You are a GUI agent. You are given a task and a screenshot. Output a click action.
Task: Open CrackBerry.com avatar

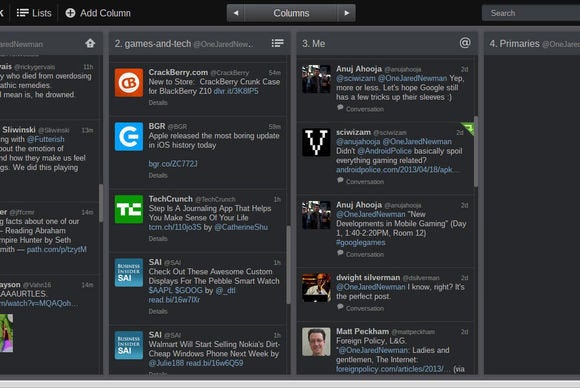[129, 82]
